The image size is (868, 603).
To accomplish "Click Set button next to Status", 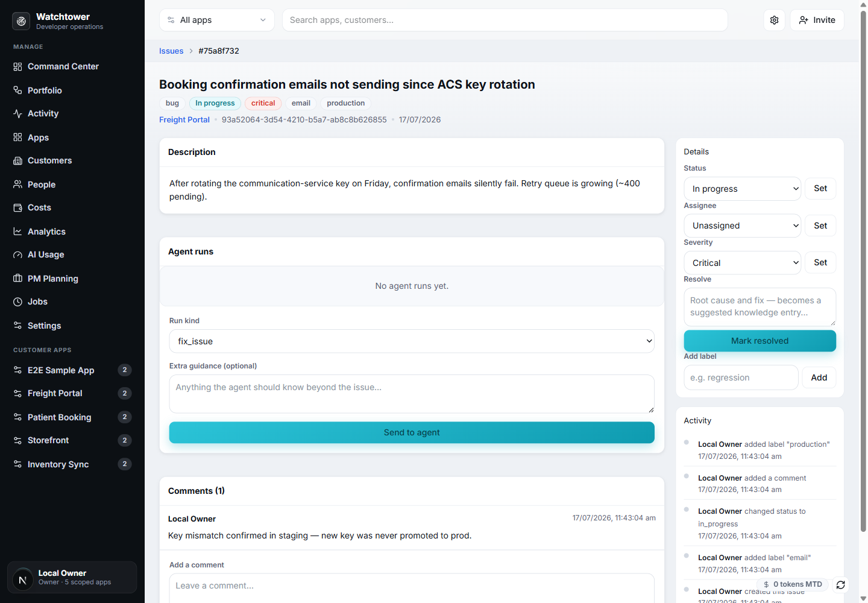I will (x=820, y=189).
